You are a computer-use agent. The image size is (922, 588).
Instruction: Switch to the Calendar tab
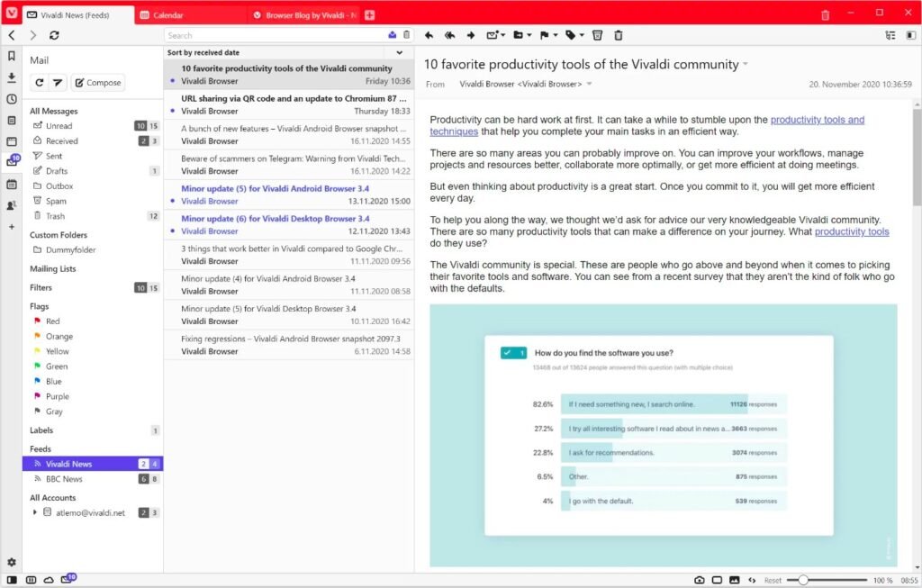tap(190, 15)
